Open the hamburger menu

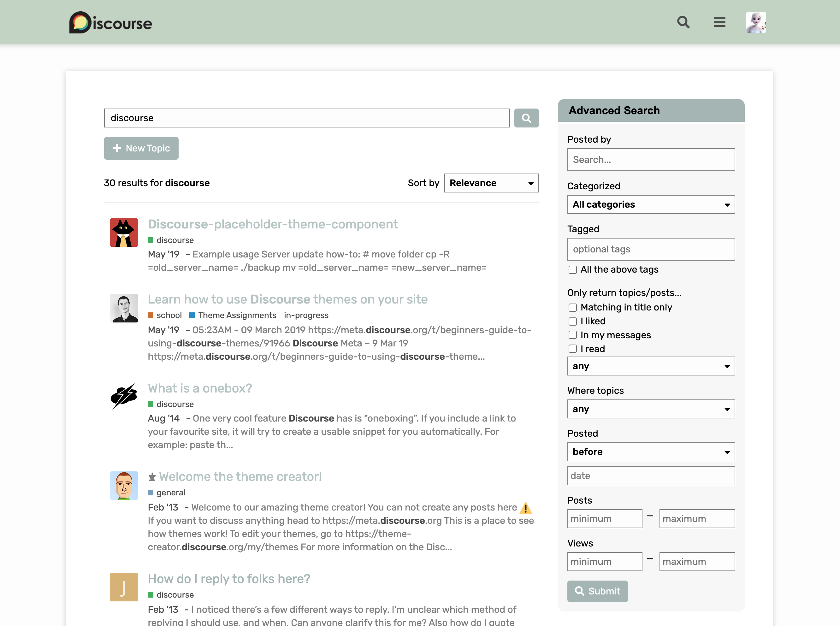pyautogui.click(x=719, y=22)
